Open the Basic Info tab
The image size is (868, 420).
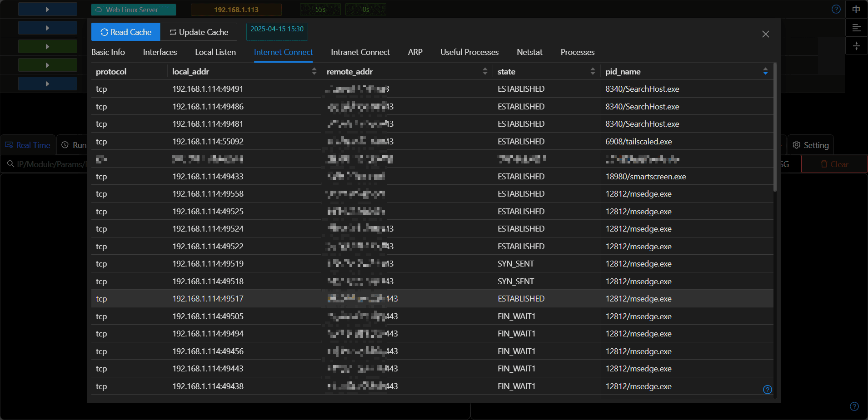point(108,52)
